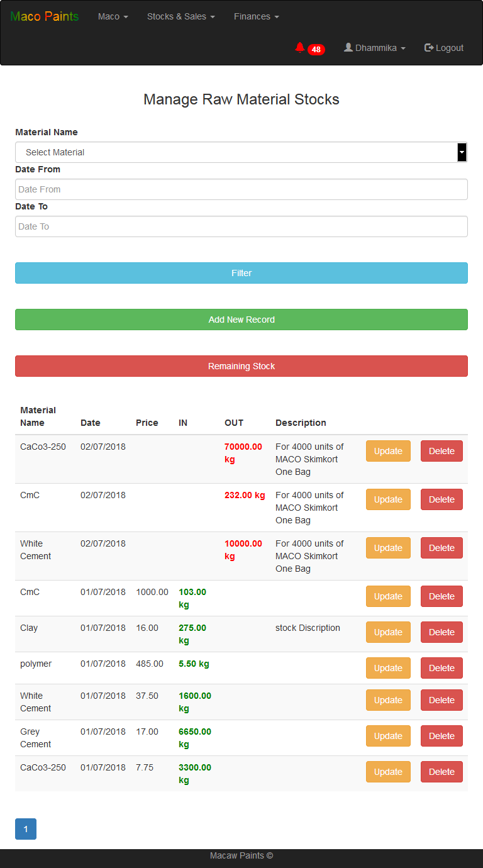Update the polymer stock record
Viewport: 483px width, 868px height.
388,668
